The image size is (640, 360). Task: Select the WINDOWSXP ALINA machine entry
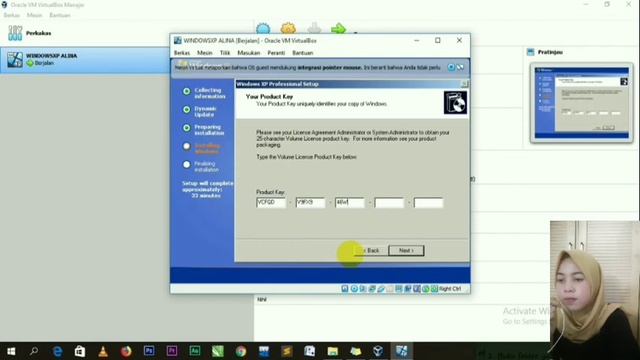(85, 60)
